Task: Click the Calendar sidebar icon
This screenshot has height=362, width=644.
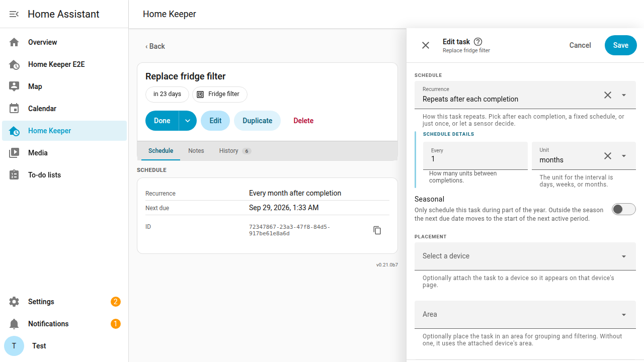Action: tap(14, 109)
